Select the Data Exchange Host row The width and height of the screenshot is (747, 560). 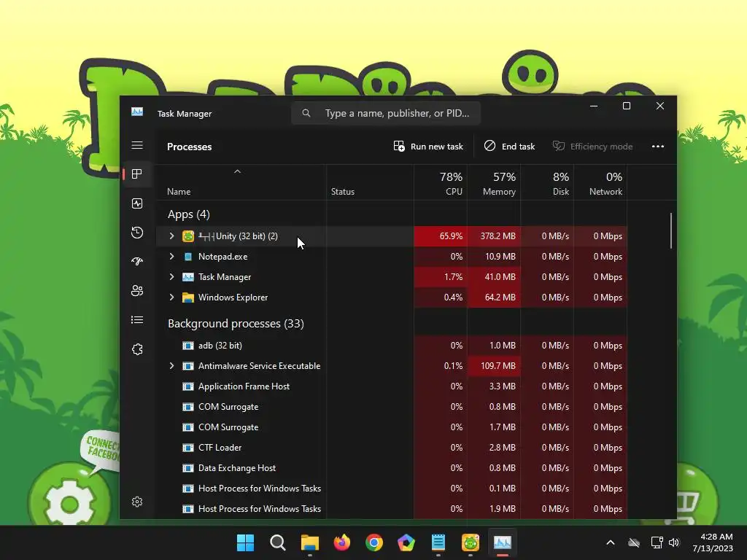(392, 468)
